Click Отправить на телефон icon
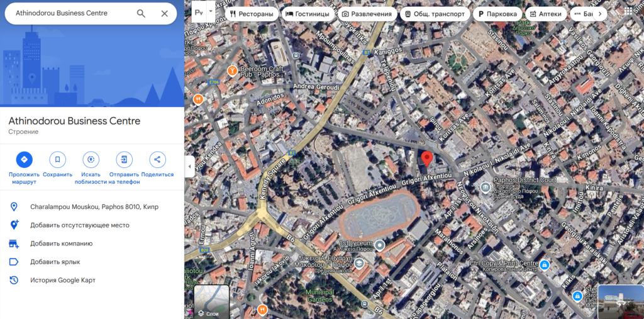644x319 pixels. click(x=124, y=159)
